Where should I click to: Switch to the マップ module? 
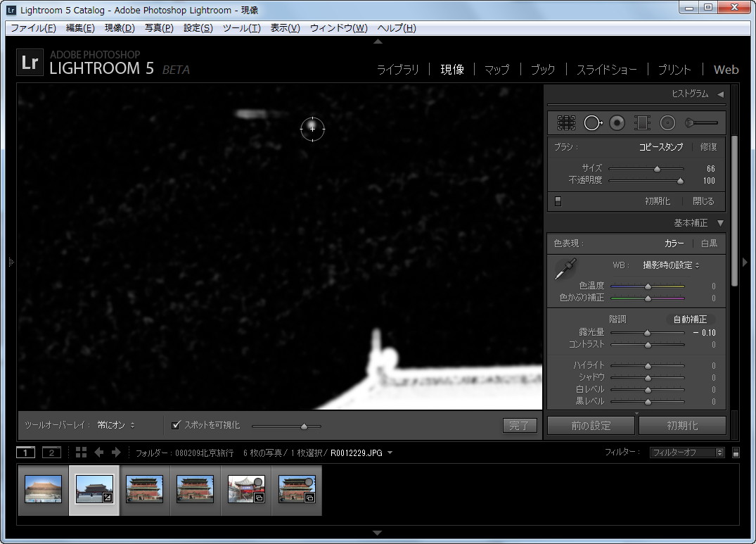(496, 70)
